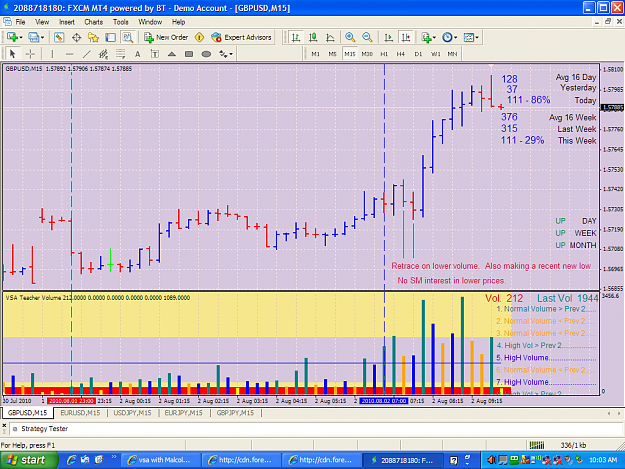Switch timeframe to M30
625x469 pixels.
367,54
